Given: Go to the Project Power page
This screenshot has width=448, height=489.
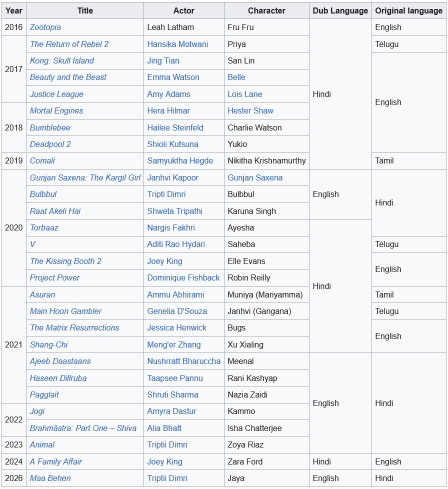Looking at the screenshot, I should (54, 277).
